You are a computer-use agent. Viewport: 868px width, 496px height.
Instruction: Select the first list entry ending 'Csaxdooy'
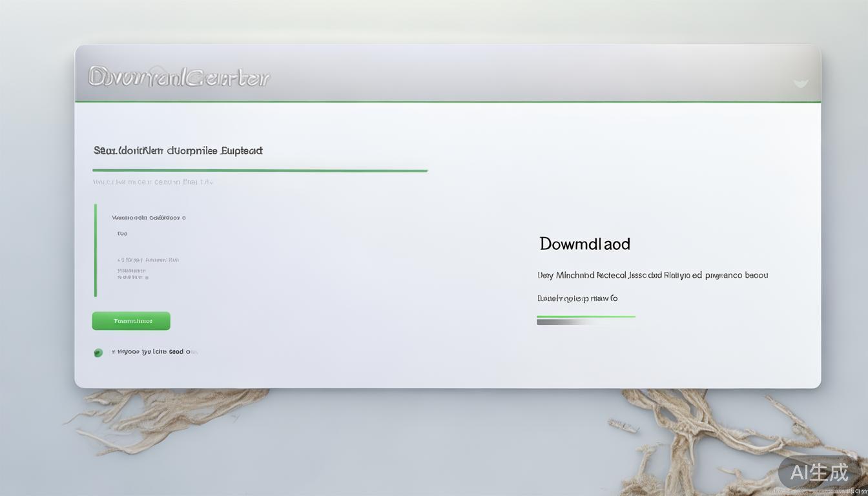149,218
